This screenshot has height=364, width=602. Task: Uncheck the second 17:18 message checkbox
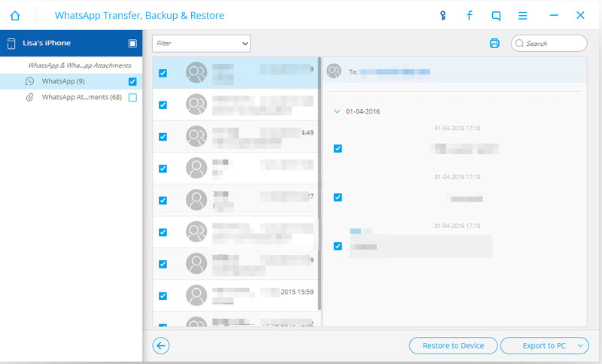click(x=338, y=197)
